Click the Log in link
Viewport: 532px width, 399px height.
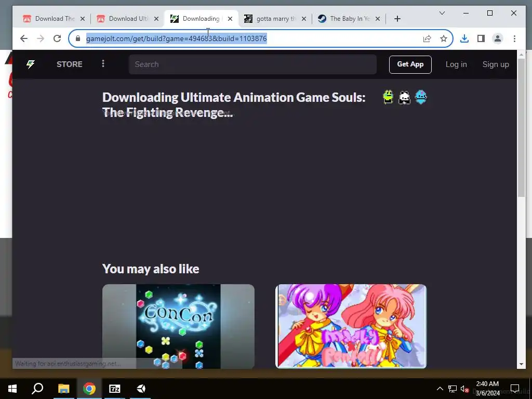[456, 64]
